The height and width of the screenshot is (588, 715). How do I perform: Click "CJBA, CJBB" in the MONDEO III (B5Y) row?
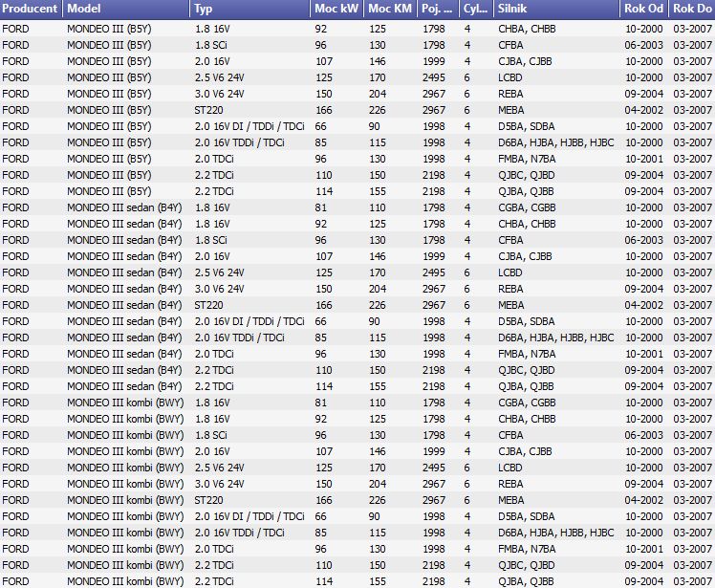[x=525, y=61]
